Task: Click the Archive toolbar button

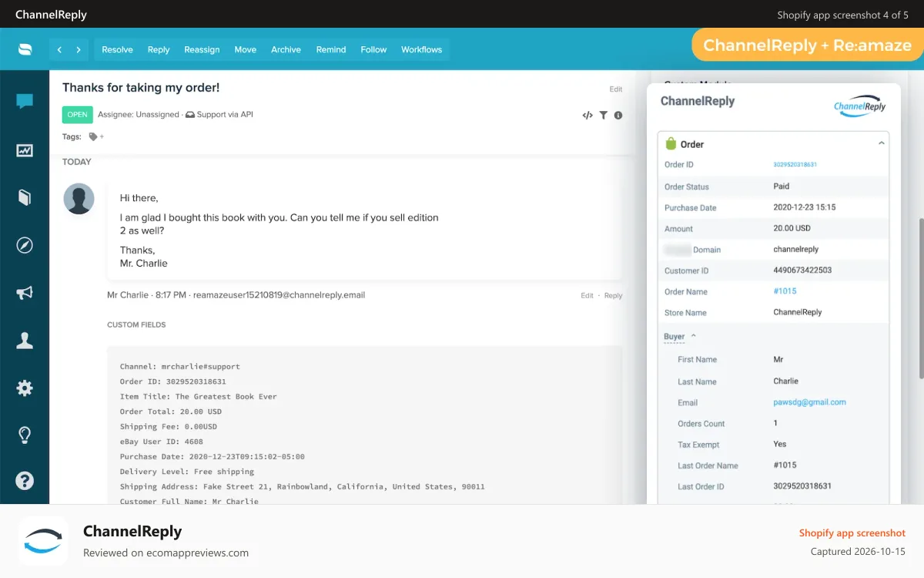Action: click(286, 49)
